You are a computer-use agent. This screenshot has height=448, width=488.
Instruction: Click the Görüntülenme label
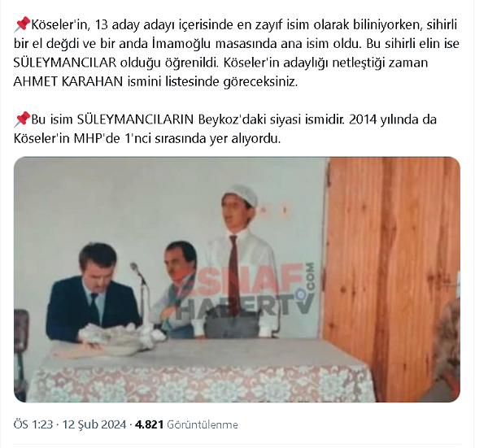click(x=203, y=424)
